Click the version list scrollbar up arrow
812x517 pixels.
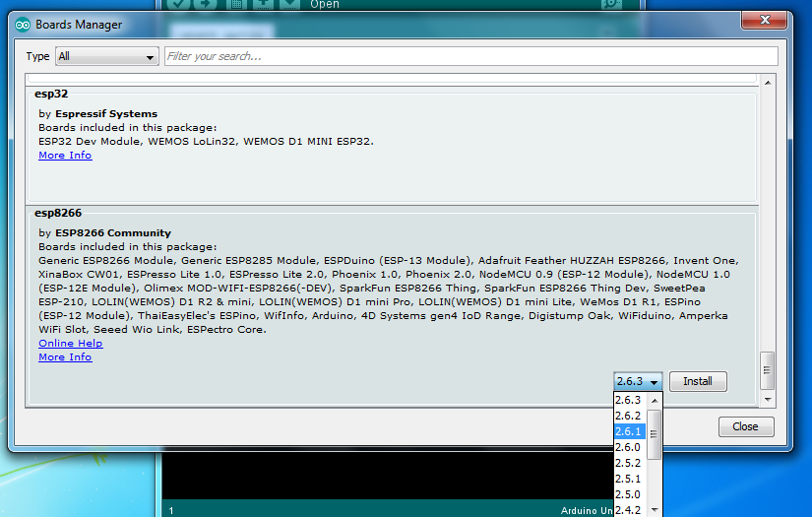click(655, 401)
